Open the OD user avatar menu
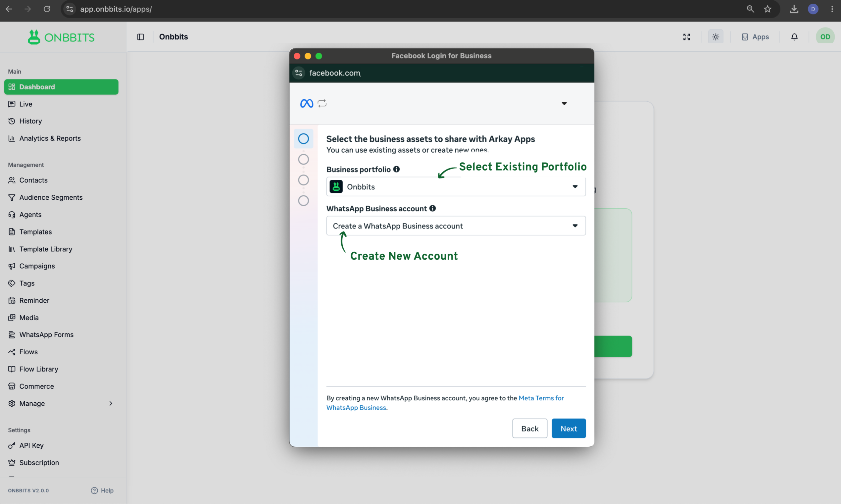This screenshot has height=504, width=841. point(825,37)
